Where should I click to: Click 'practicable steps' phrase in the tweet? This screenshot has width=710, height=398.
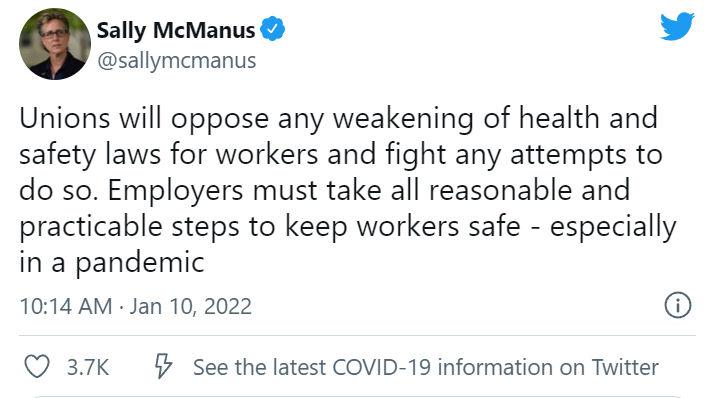coord(130,227)
